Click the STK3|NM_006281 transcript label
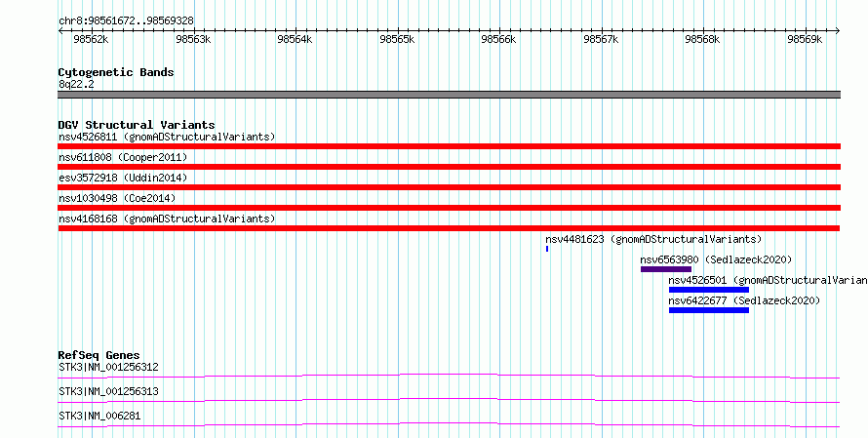The image size is (868, 438). [x=99, y=416]
